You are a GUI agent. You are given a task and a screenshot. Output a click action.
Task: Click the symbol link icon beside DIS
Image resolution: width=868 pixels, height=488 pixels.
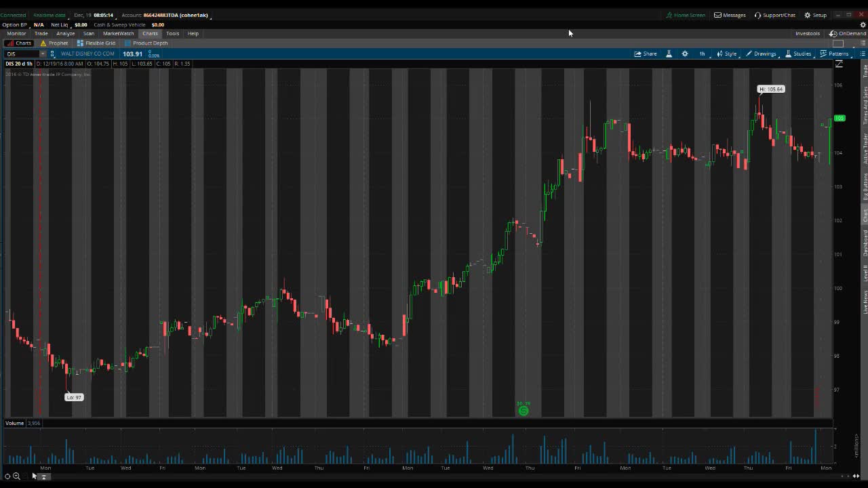click(x=52, y=54)
